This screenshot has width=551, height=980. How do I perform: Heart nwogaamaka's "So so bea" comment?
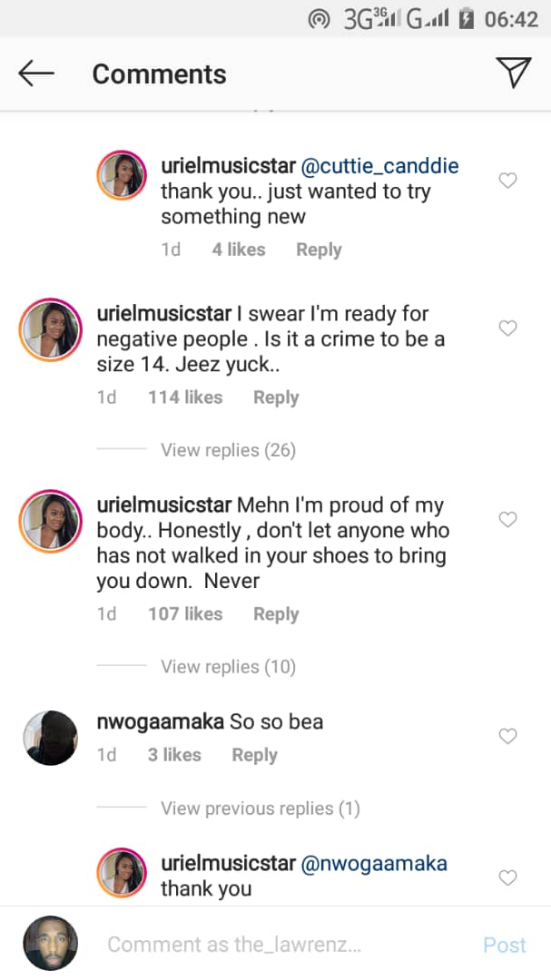tap(508, 736)
